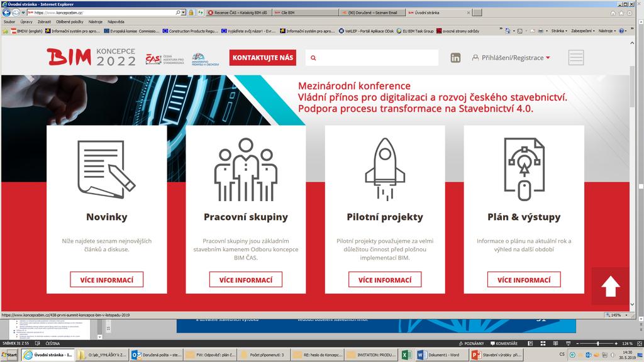Viewport: 644px width, 362px height.
Task: Click the security lock icon in address bar
Action: pos(191,13)
